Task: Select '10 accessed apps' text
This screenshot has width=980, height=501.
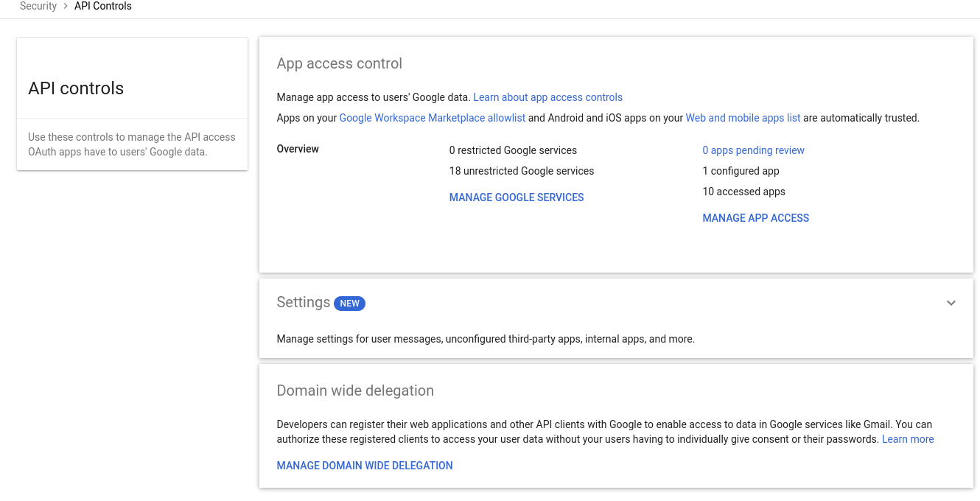Action: 743,192
